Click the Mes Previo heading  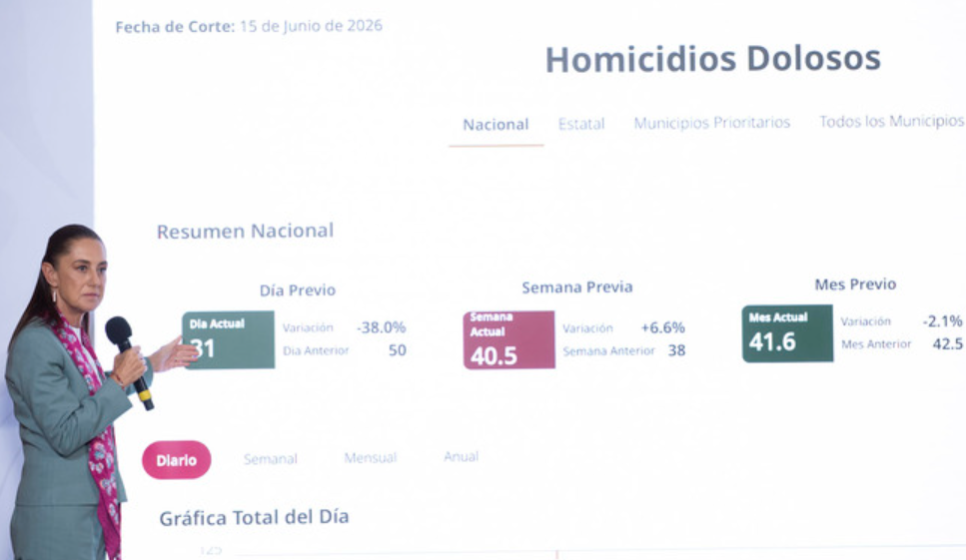[855, 284]
